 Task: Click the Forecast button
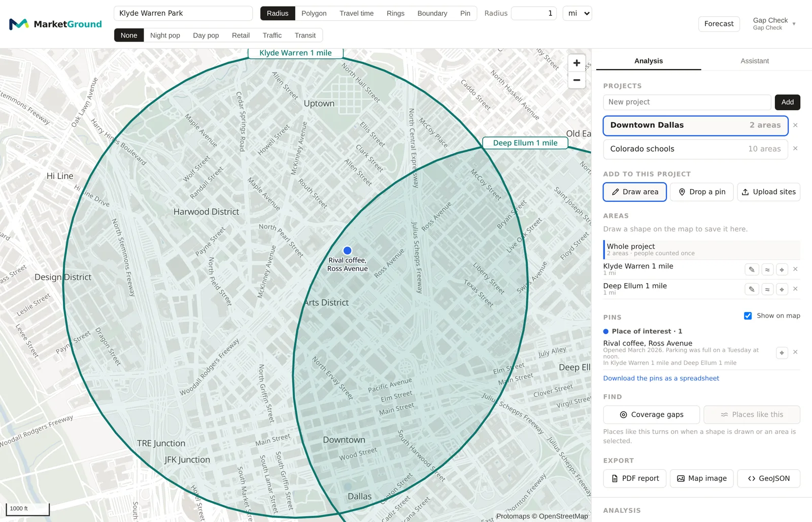(719, 24)
